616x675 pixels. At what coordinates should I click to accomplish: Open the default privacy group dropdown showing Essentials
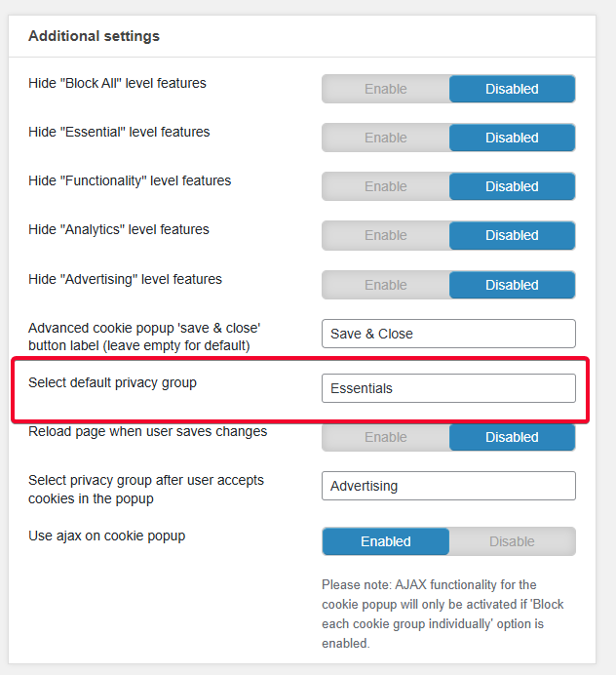pos(448,388)
